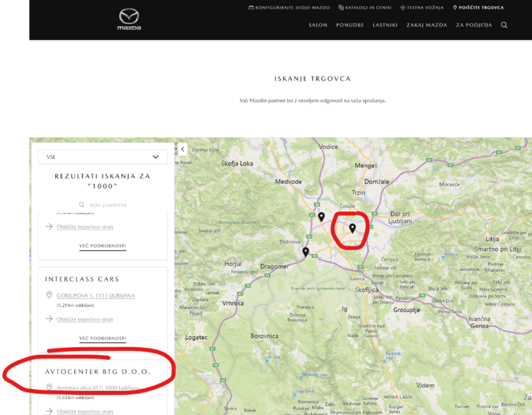
Task: Click the catalog icon beside Katalogi in ceniki
Action: [x=341, y=7]
